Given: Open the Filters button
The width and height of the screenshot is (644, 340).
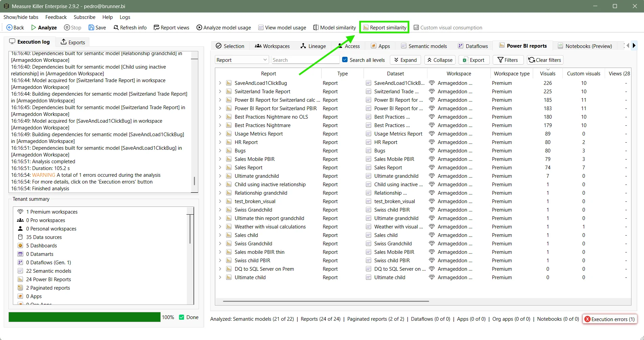Looking at the screenshot, I should [508, 60].
